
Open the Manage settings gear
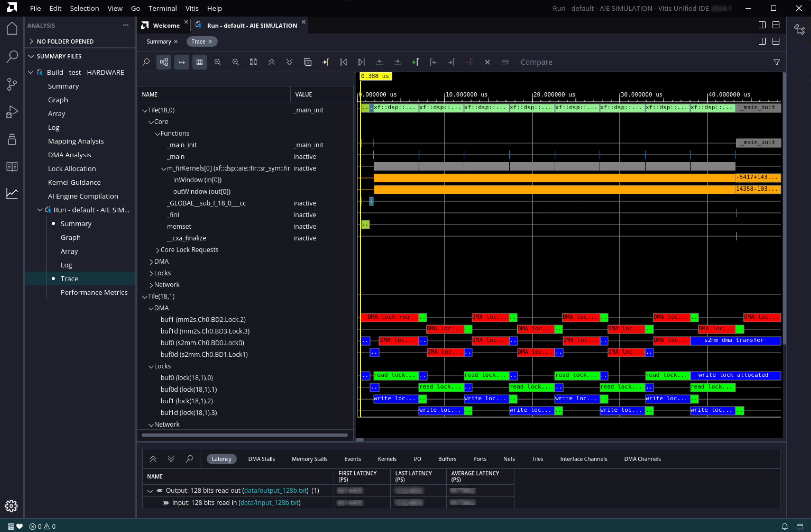tap(11, 506)
